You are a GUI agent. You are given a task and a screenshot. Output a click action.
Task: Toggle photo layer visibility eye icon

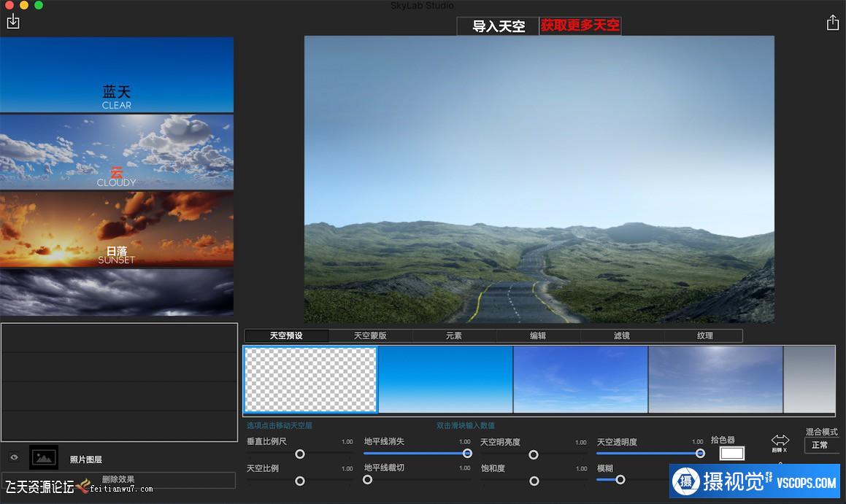click(x=14, y=457)
